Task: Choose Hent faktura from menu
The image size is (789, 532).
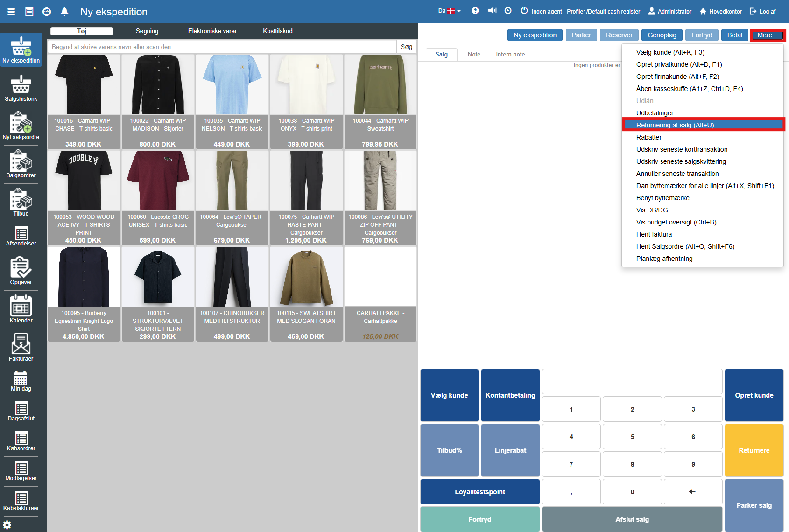Action: pos(703,234)
